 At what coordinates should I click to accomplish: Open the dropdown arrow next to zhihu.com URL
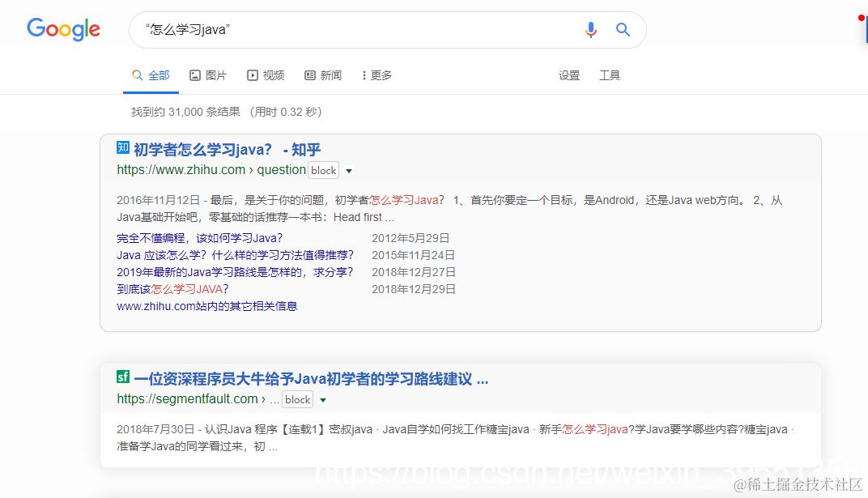(348, 171)
